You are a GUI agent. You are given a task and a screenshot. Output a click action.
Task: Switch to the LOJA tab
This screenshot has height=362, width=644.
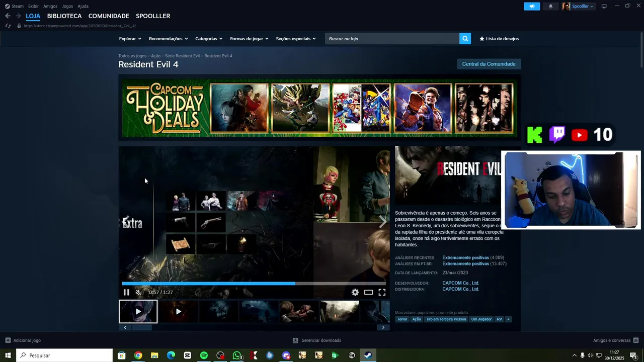pyautogui.click(x=33, y=16)
